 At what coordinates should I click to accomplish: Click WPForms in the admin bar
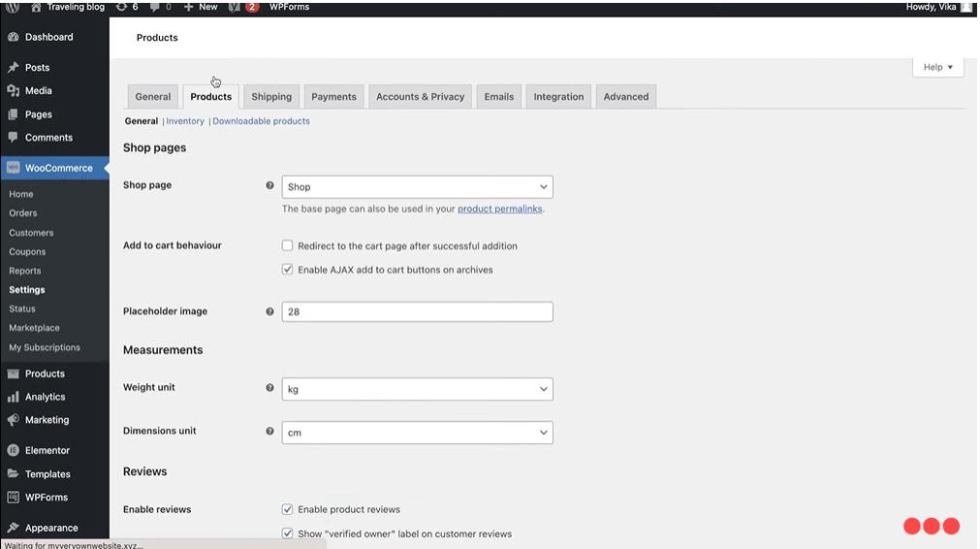[x=290, y=7]
